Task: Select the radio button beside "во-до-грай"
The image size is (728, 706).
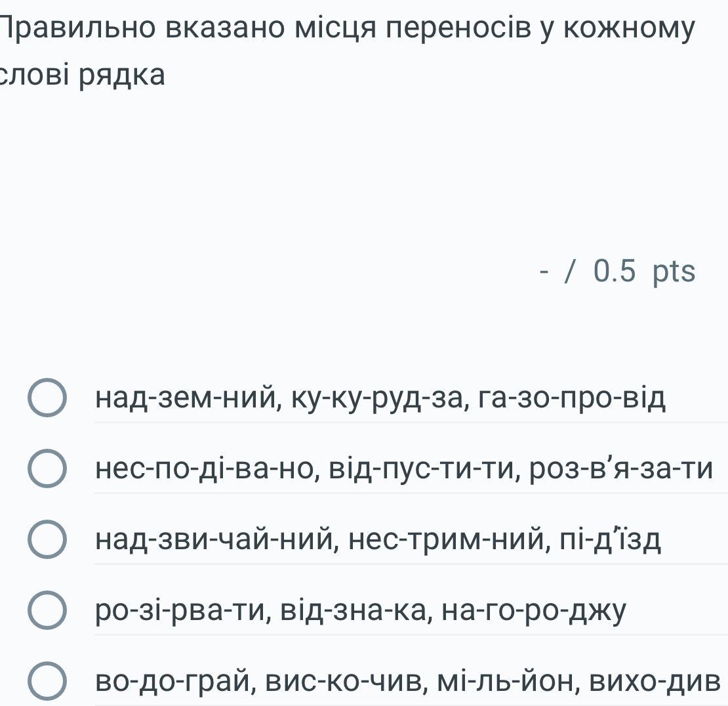Action: point(47,682)
